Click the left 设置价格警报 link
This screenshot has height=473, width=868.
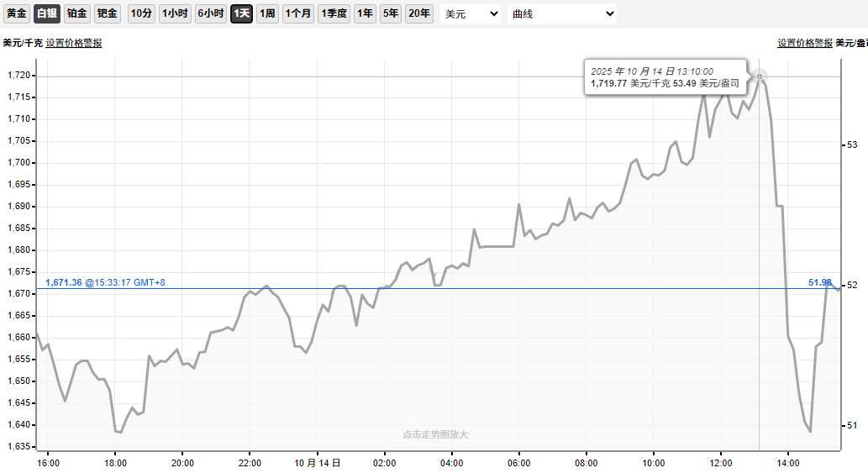click(x=74, y=43)
